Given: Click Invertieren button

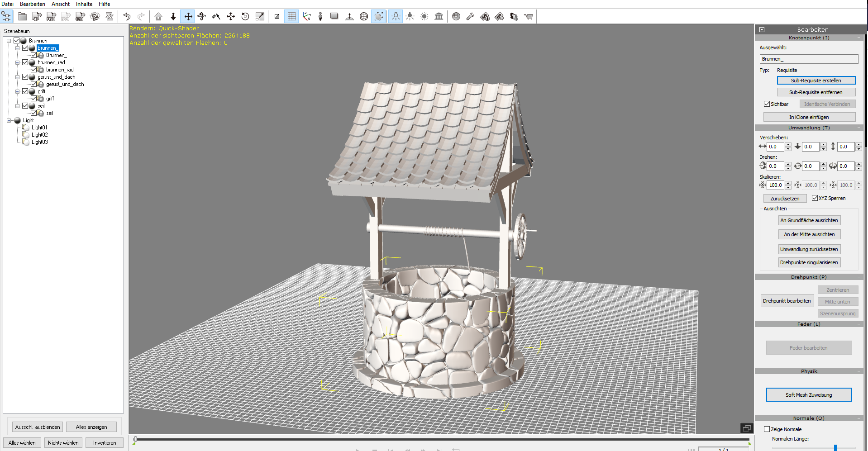Looking at the screenshot, I should [105, 443].
